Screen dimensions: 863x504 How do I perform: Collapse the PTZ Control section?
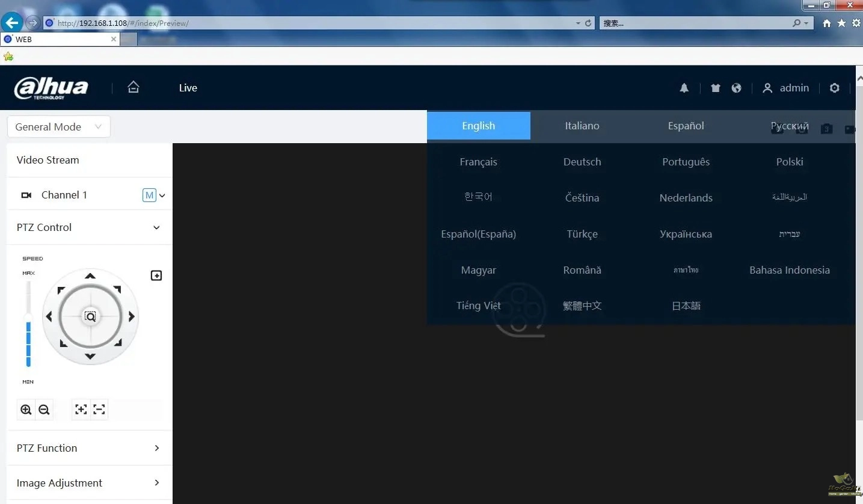[156, 227]
